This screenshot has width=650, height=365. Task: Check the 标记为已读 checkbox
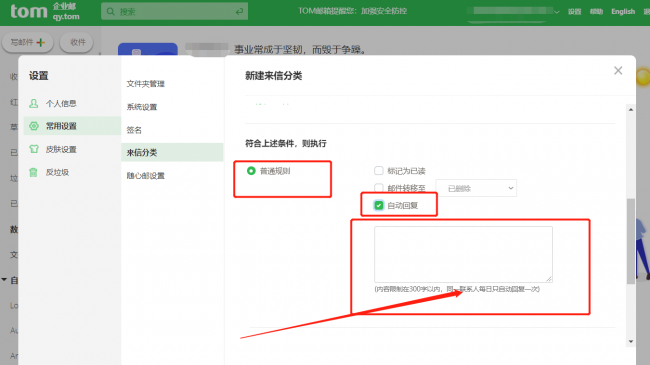[378, 170]
